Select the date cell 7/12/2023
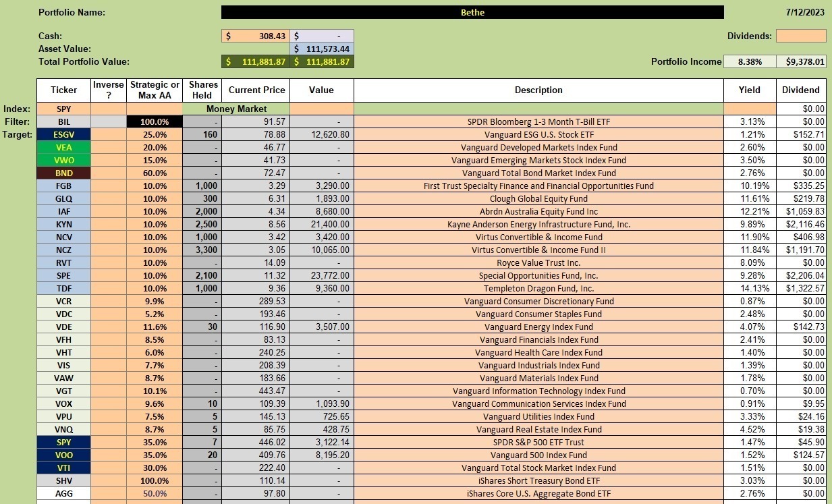Viewport: 832px width, 504px height. 806,12
